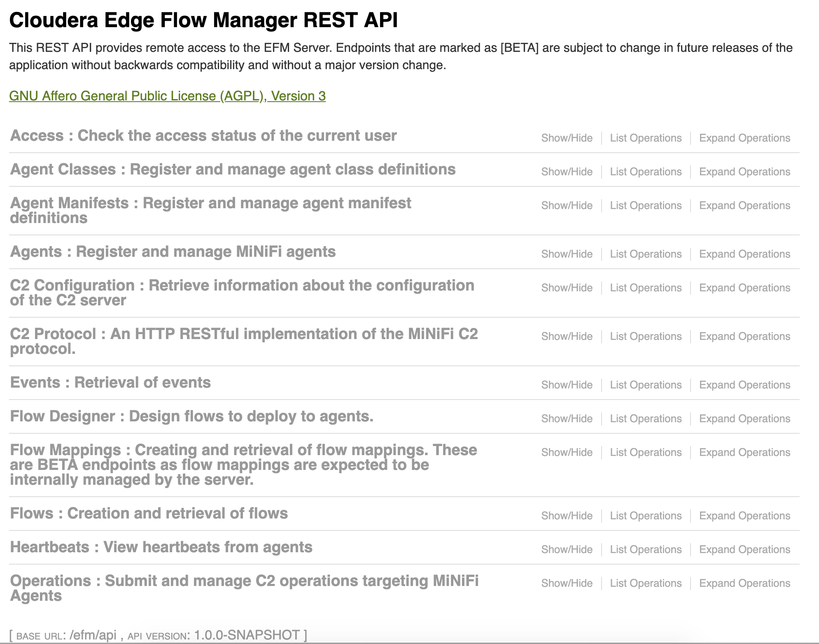Click the Events: Retrieval of events heading
The height and width of the screenshot is (644, 819).
click(110, 383)
